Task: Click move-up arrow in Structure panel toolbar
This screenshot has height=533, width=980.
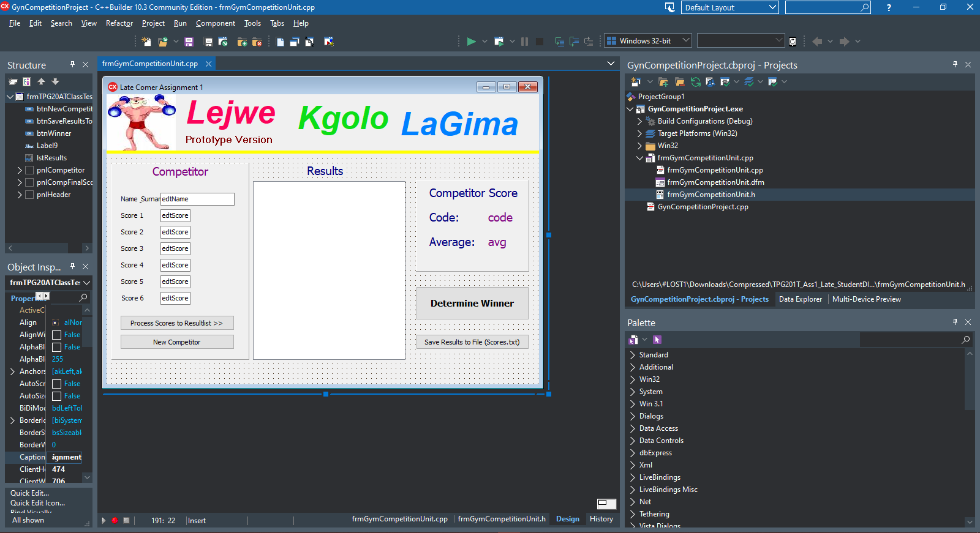Action: [41, 81]
